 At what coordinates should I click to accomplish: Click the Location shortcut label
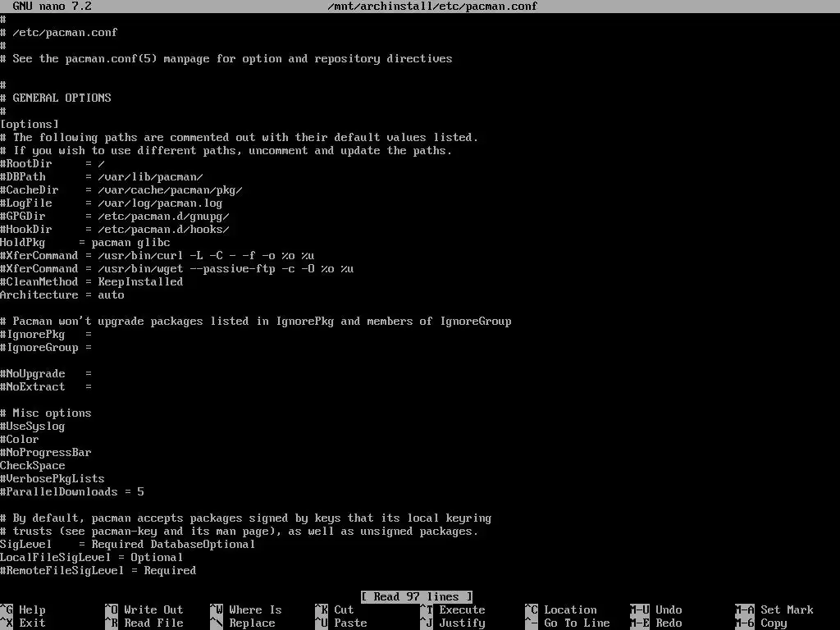tap(561, 609)
